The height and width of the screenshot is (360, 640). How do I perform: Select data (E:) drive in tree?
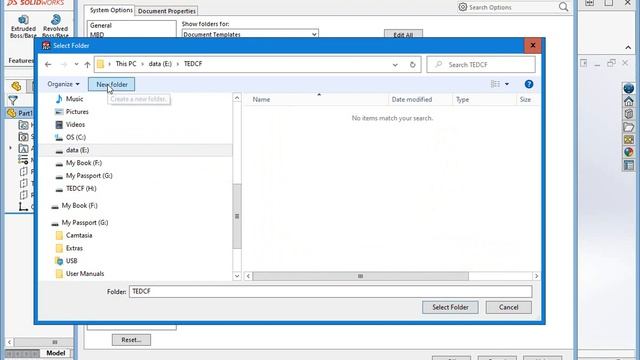pyautogui.click(x=77, y=150)
